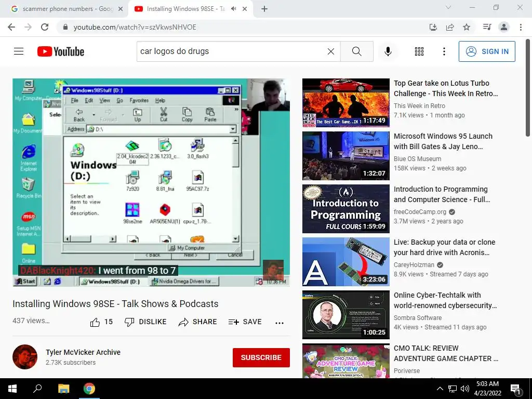Subscribe to Tyler McVicker Archive
This screenshot has width=532, height=399.
click(261, 357)
